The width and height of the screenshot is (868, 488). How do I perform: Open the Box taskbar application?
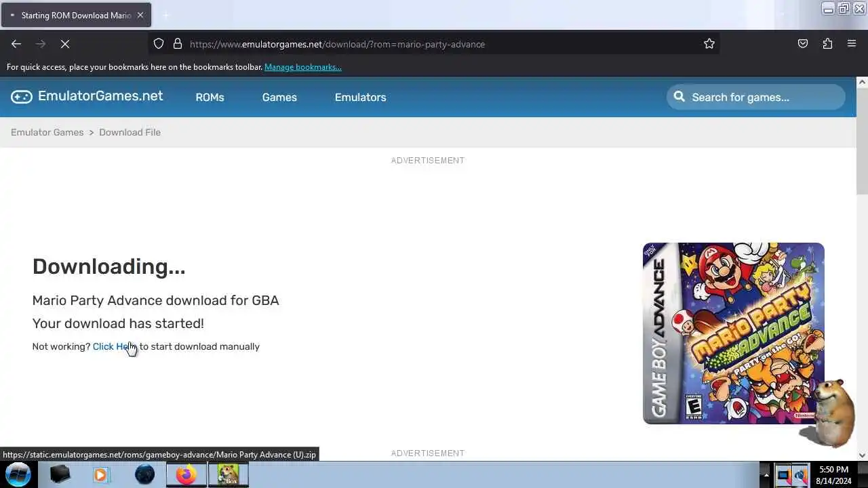tap(228, 474)
